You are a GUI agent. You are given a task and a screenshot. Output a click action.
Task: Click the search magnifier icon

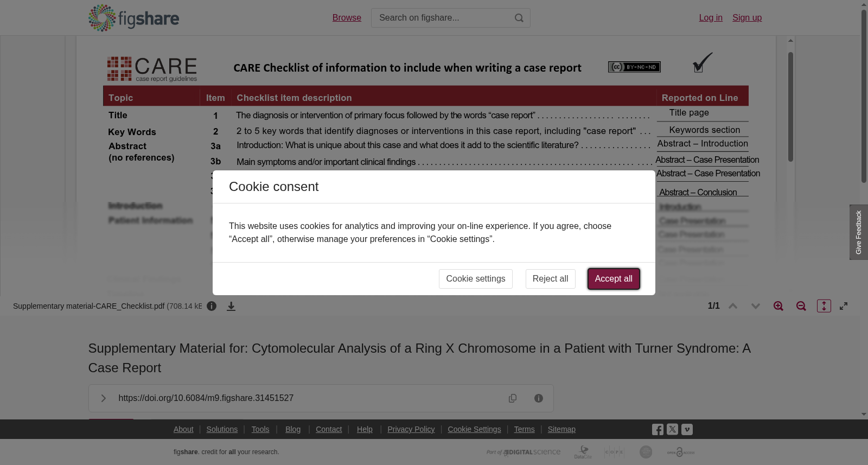pos(519,18)
